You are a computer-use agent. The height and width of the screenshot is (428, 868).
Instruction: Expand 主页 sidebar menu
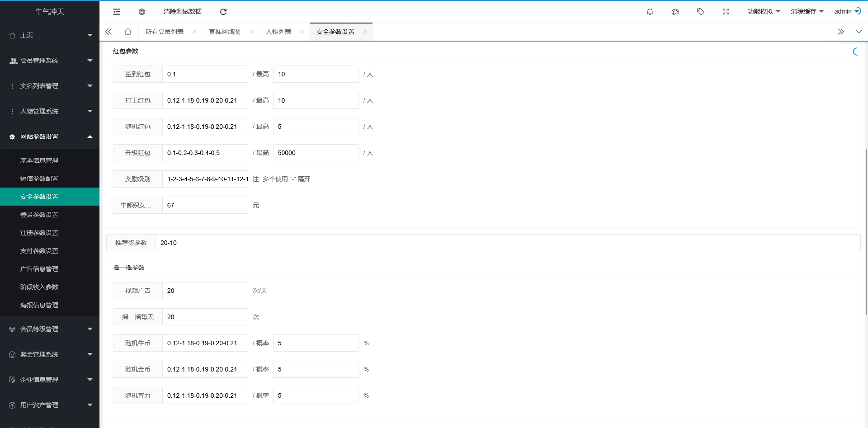click(50, 35)
